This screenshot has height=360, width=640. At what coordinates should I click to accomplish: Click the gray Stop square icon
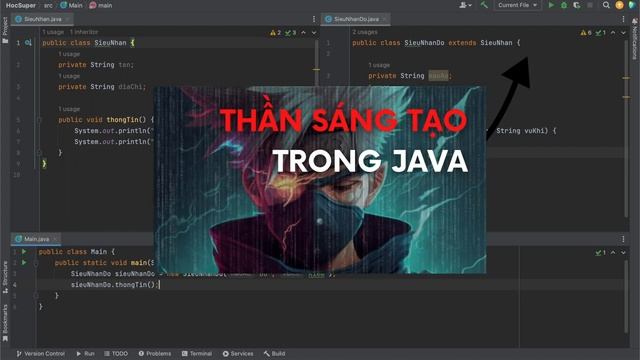[590, 5]
